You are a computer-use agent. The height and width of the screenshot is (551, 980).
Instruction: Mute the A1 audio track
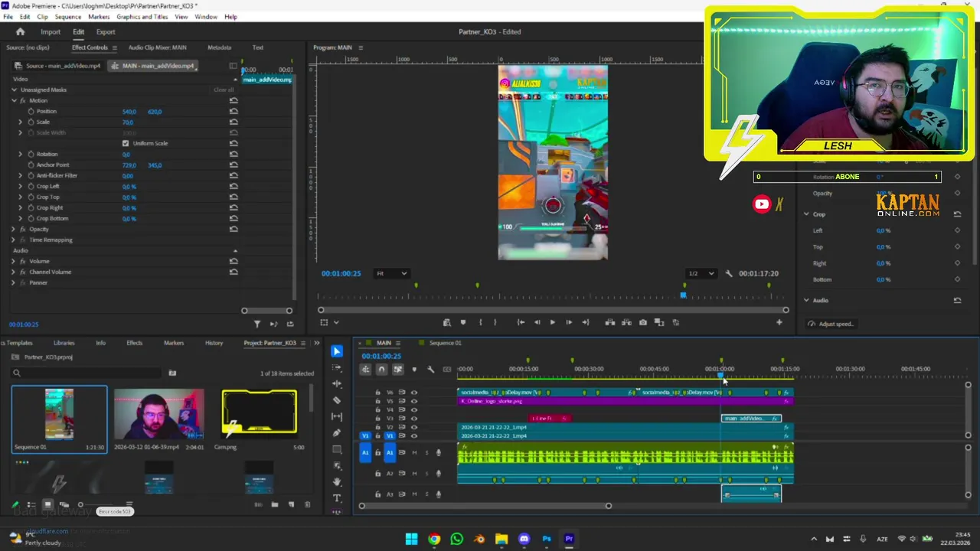414,452
